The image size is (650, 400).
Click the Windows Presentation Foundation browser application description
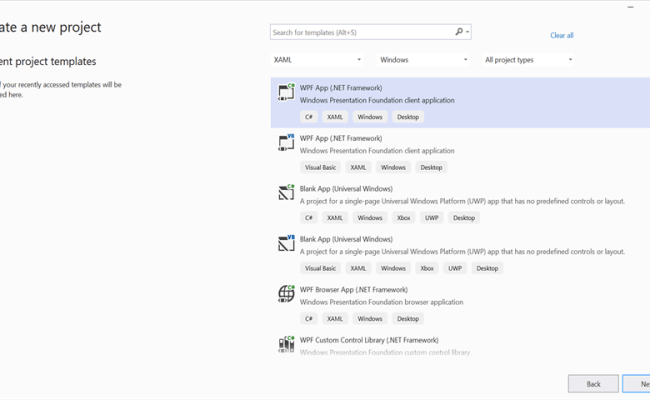[x=381, y=302]
